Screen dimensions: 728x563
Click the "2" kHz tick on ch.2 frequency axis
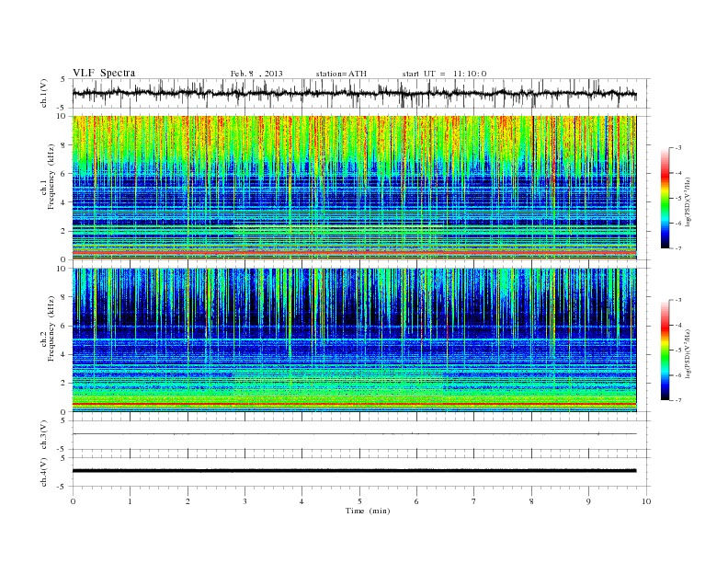point(63,384)
